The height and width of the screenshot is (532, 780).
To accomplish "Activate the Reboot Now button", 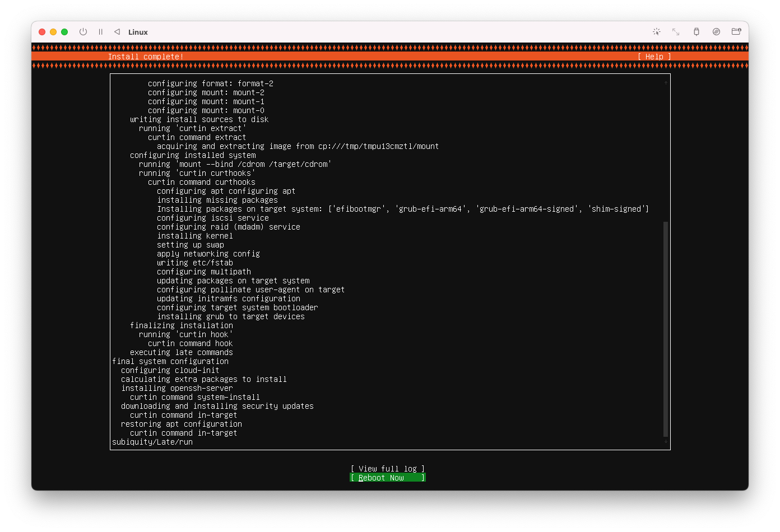I will (388, 478).
